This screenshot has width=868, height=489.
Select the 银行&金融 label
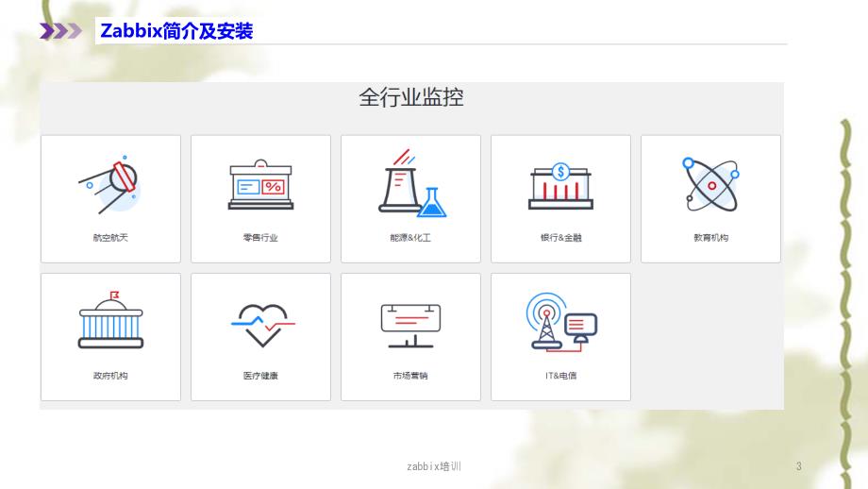(560, 238)
